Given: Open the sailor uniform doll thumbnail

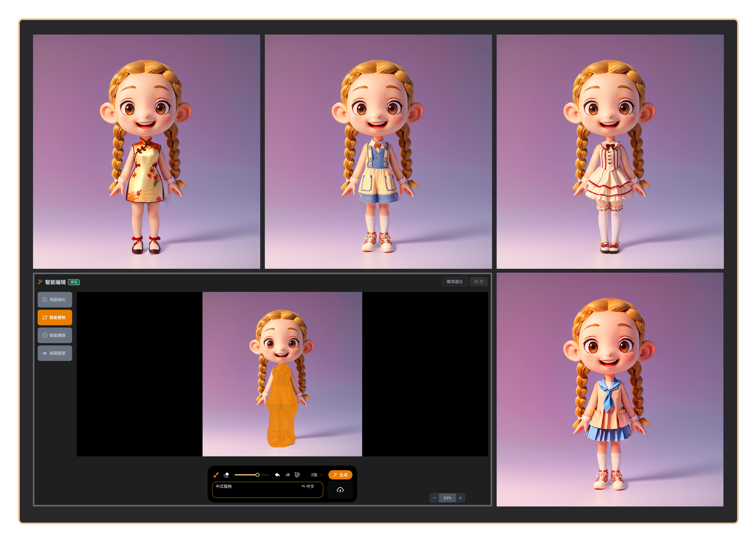Looking at the screenshot, I should (610, 390).
